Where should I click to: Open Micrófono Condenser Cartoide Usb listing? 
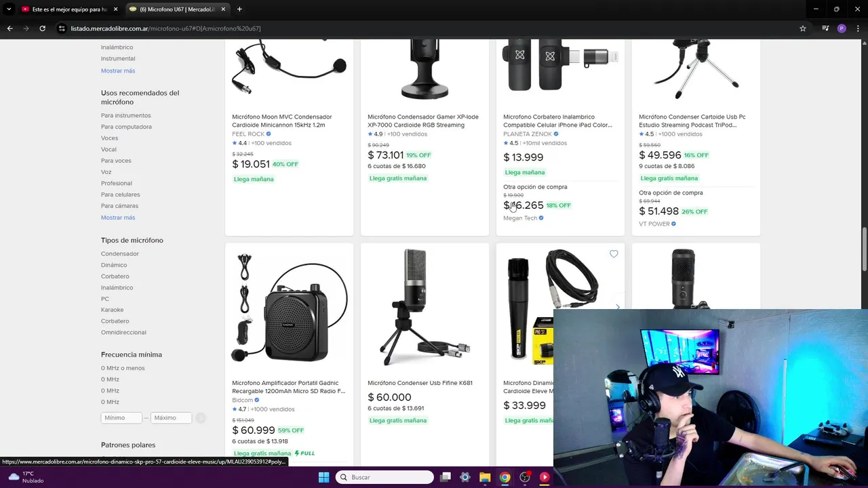(692, 121)
